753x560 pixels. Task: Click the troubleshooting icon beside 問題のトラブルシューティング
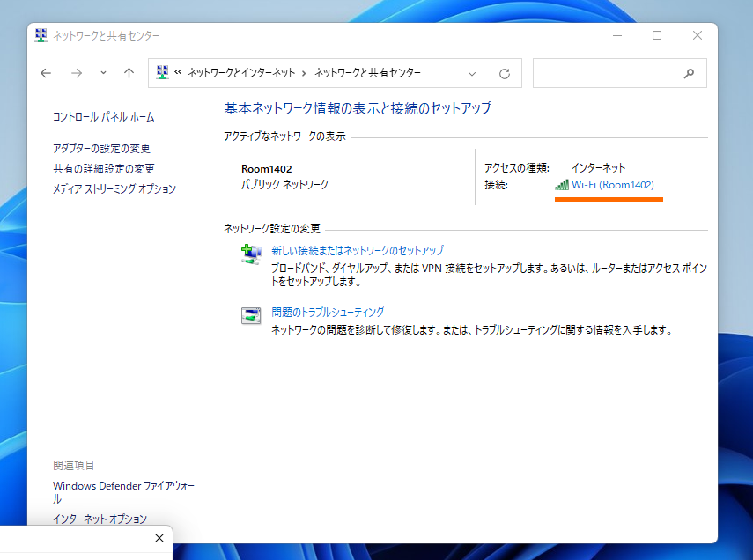(250, 314)
